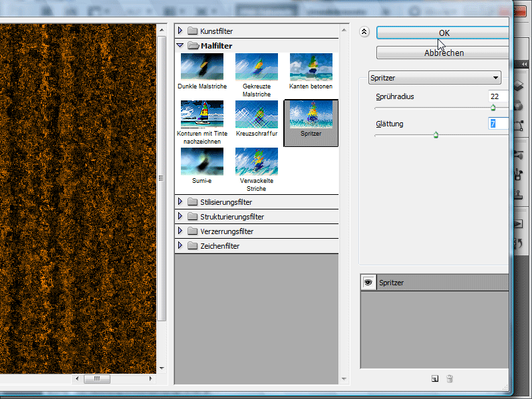Screen dimensions: 532x399
Task: Open the Paths panel icon in Photoshop dock
Action: [519, 126]
